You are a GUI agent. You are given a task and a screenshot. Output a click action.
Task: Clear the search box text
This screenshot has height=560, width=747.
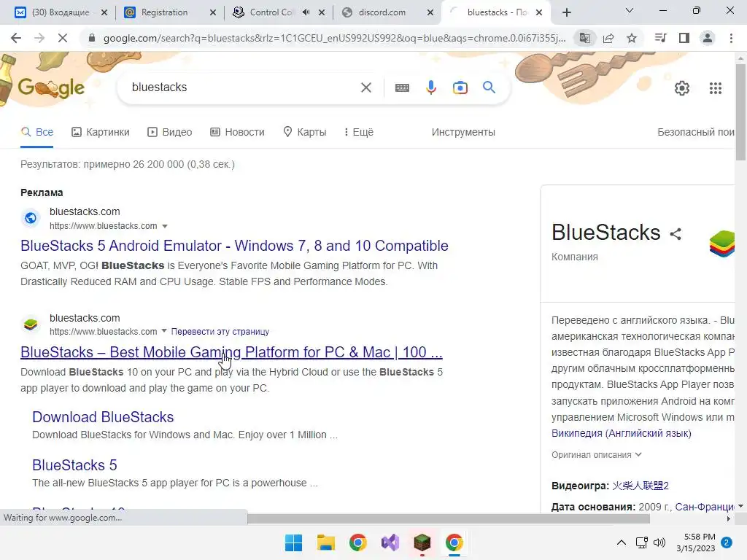point(366,87)
